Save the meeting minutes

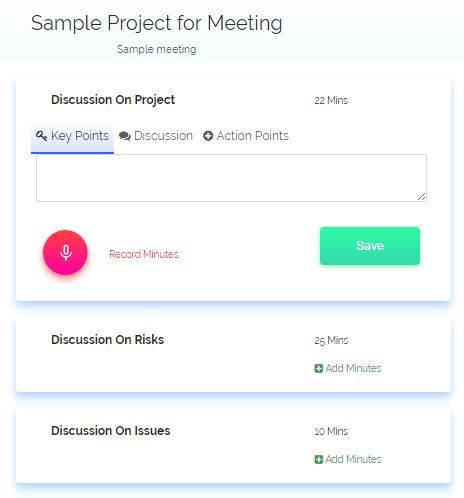click(370, 246)
